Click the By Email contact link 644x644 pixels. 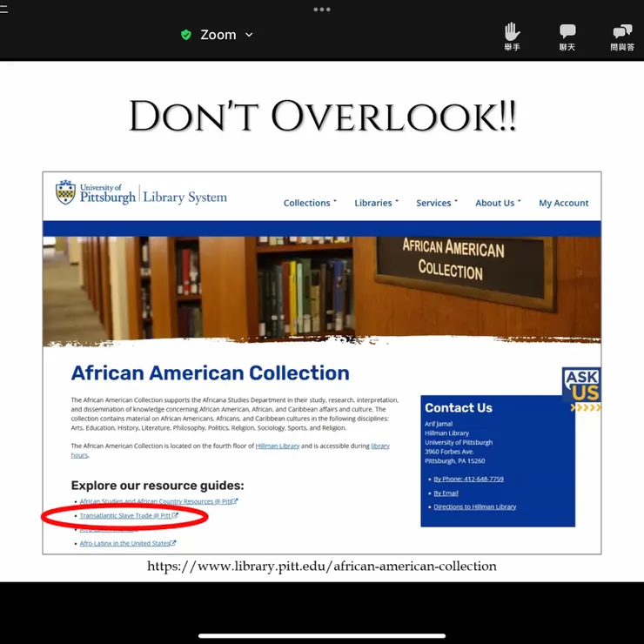(x=446, y=493)
